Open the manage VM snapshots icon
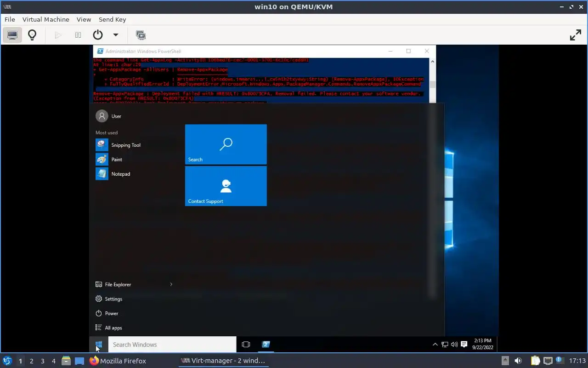Screen dimensions: 588x368 pyautogui.click(x=141, y=35)
